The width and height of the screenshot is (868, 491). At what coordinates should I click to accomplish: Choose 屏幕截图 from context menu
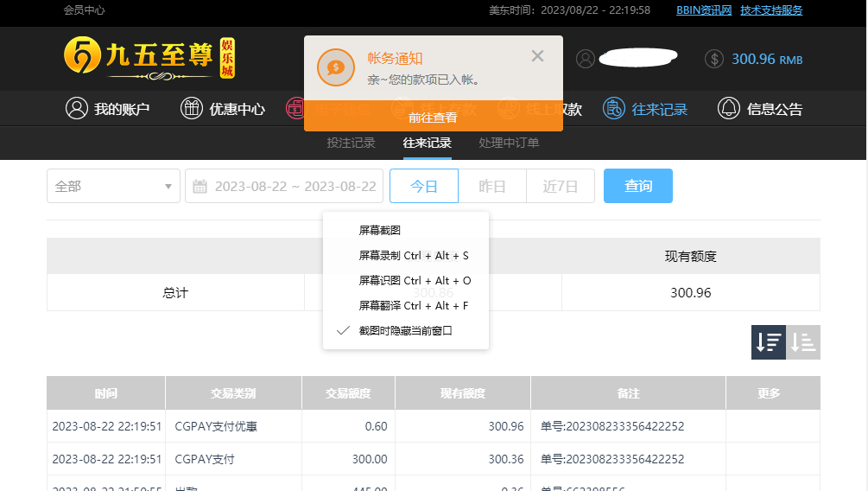pyautogui.click(x=406, y=230)
